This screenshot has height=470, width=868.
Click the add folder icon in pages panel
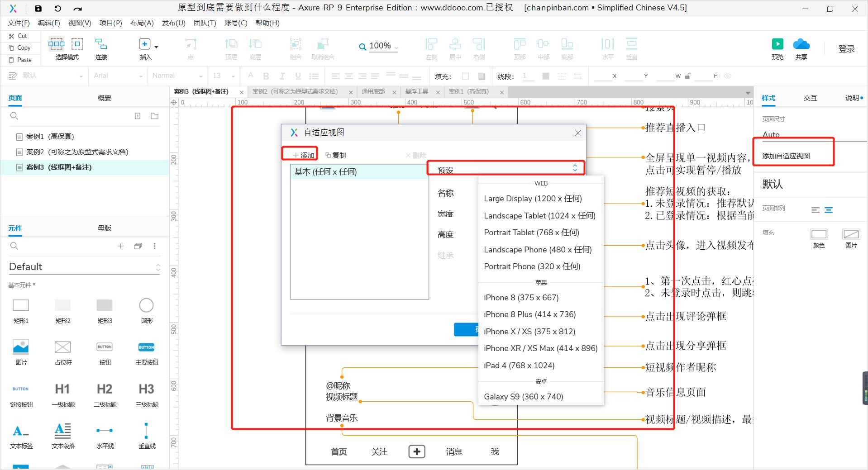[x=155, y=116]
